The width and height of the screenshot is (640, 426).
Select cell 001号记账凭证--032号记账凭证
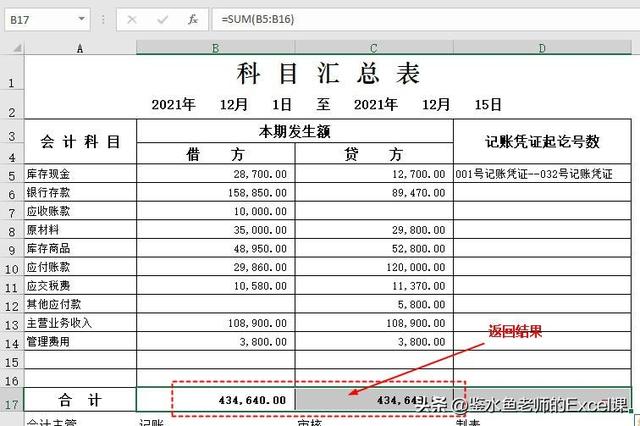[542, 174]
